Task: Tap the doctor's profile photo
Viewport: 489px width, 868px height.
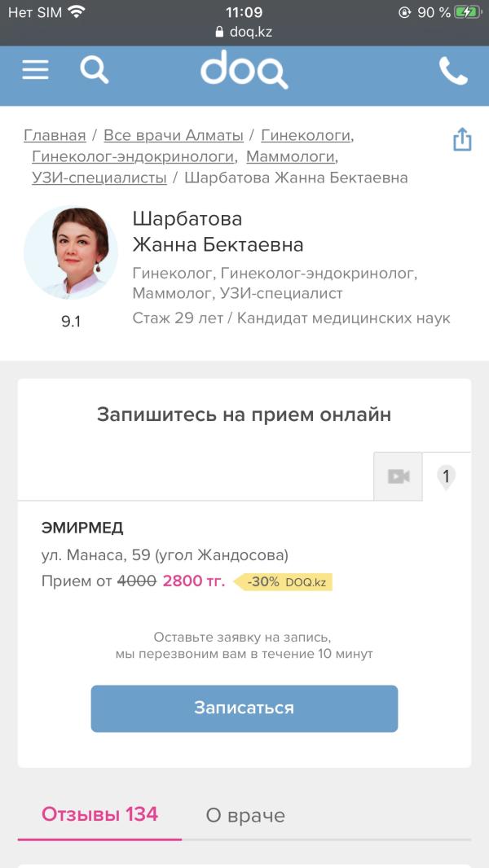Action: coord(71,252)
